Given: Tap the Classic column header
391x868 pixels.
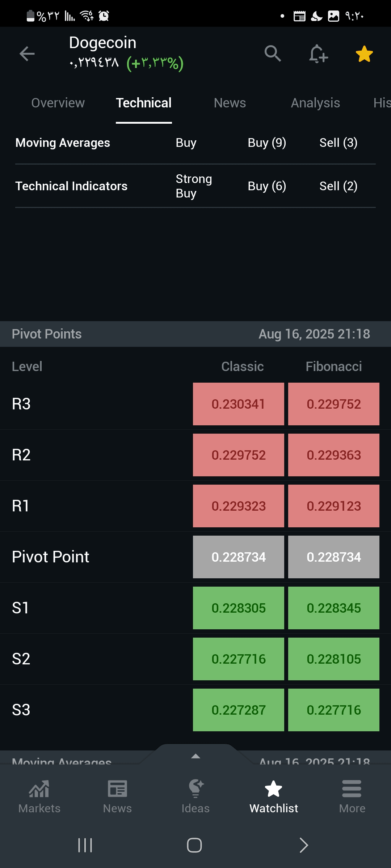Looking at the screenshot, I should point(243,366).
